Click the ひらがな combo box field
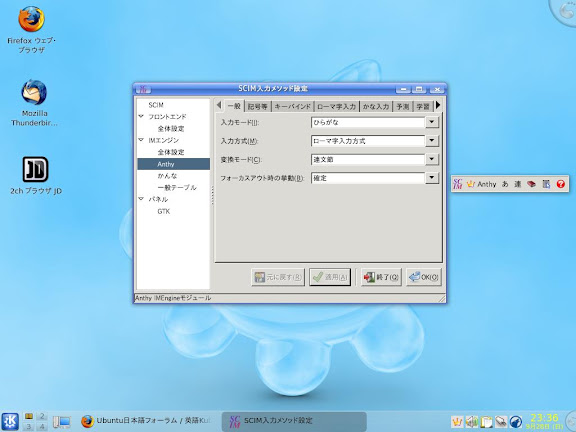Screen dimensions: 576x432 coord(368,122)
